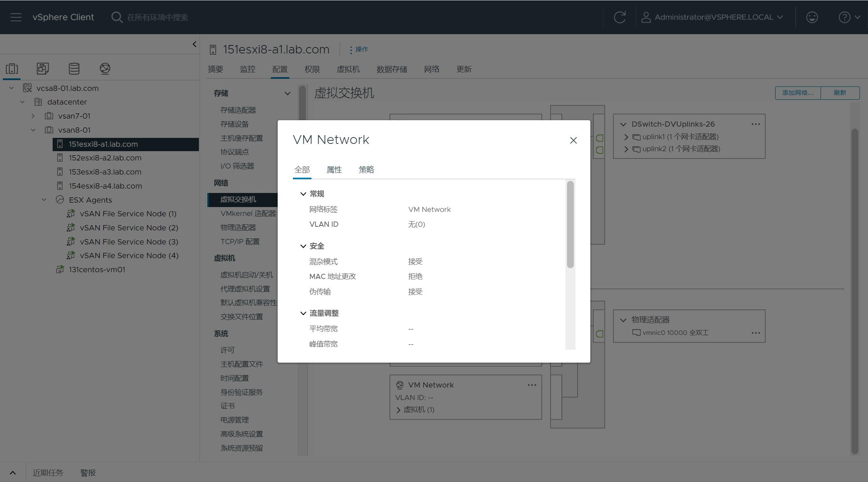Collapse the 流量调整 section in dialog
Screen dimensions: 868x482
(x=303, y=313)
